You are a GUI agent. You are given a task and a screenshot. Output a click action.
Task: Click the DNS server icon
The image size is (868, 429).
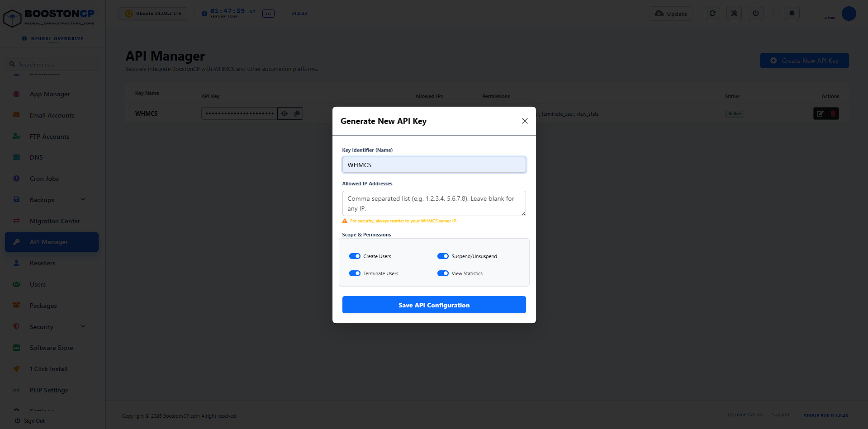[x=16, y=157]
